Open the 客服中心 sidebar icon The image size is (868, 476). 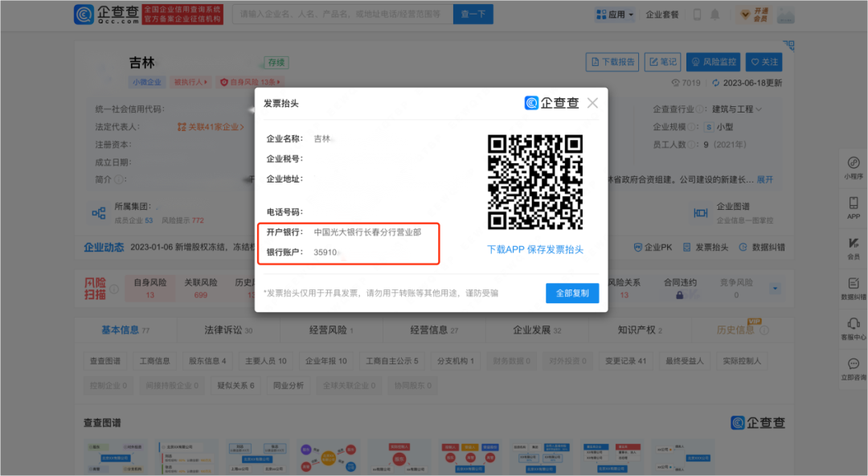coord(853,328)
